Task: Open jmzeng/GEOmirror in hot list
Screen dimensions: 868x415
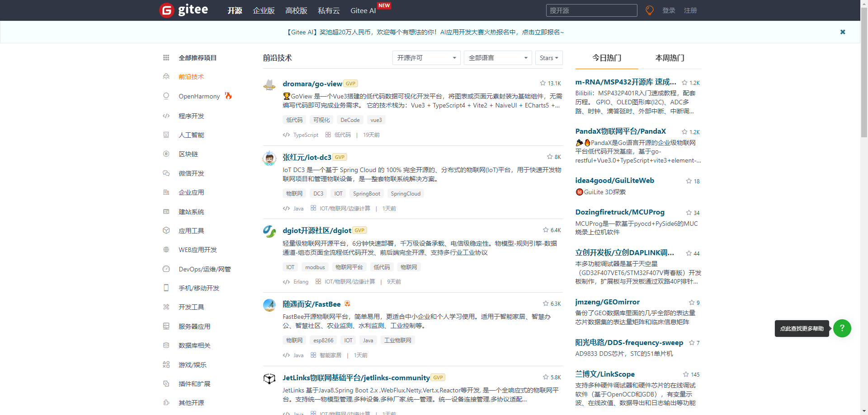Action: pyautogui.click(x=607, y=302)
